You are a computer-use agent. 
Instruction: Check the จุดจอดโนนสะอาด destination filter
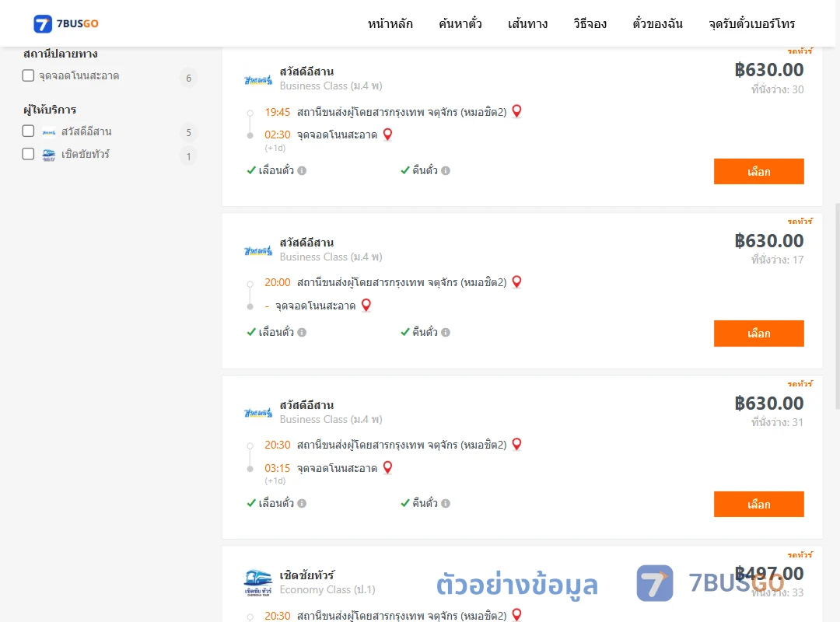click(29, 75)
